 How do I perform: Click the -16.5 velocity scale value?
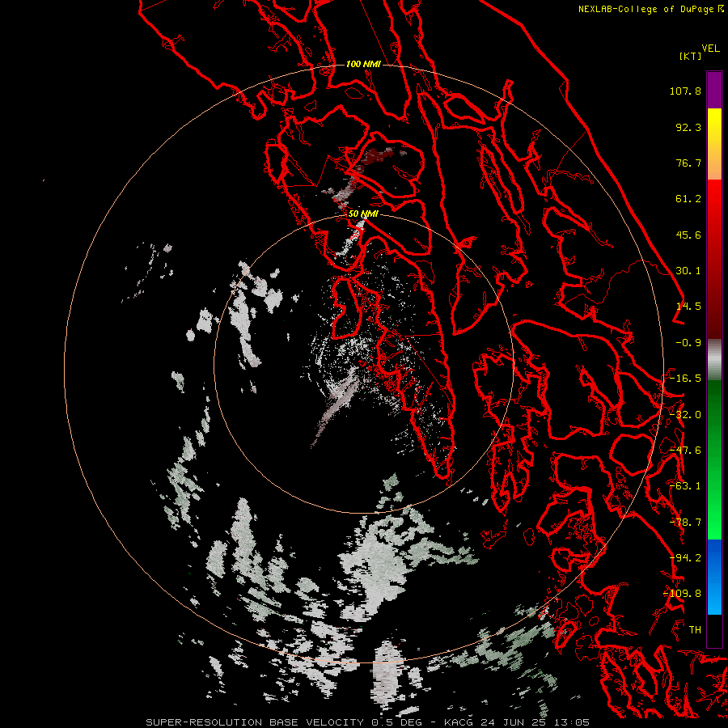tap(685, 379)
